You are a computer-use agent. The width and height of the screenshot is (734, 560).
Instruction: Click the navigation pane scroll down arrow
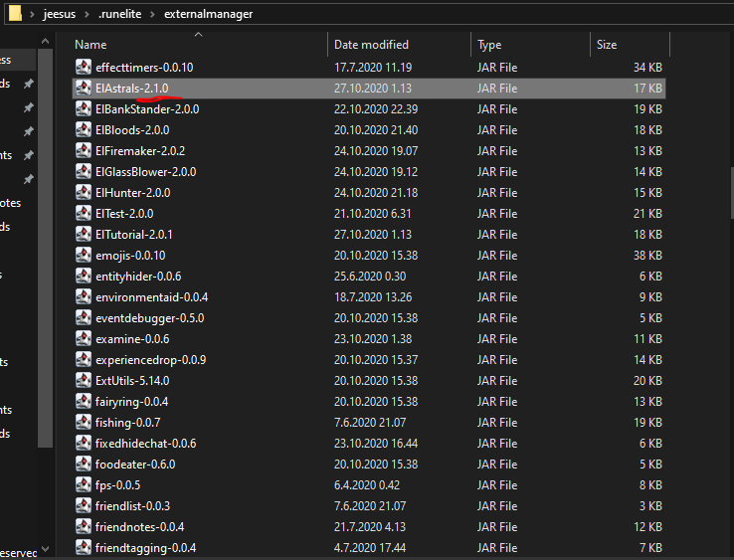(46, 548)
